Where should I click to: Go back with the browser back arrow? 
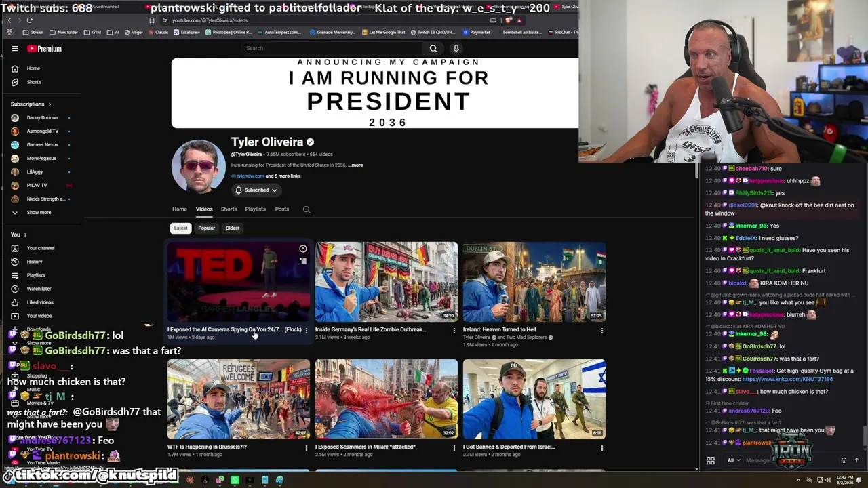click(x=9, y=20)
